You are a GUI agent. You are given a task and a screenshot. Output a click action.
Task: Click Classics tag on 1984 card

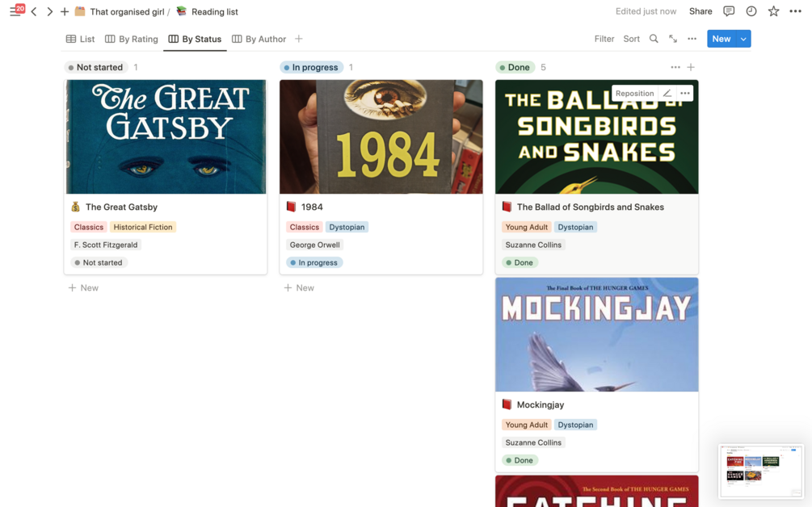coord(305,227)
